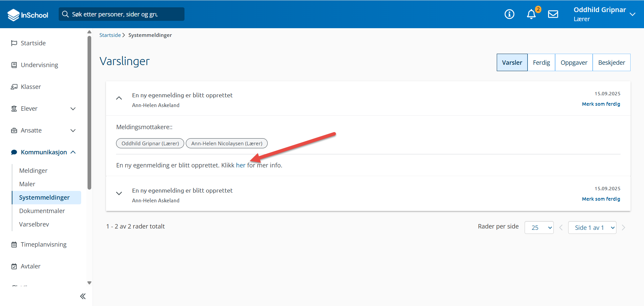This screenshot has width=644, height=306.
Task: Click the sidebar scroll down arrow
Action: [x=89, y=283]
